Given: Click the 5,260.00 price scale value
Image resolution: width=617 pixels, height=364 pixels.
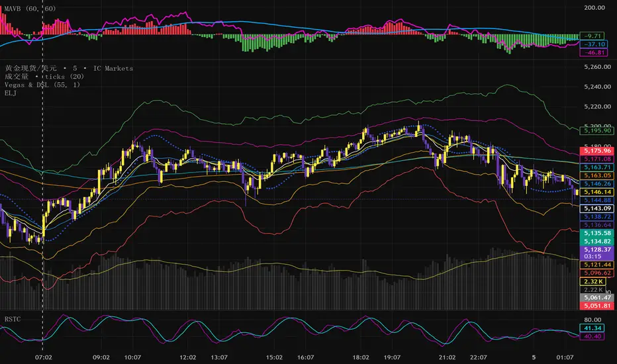Looking at the screenshot, I should coord(597,67).
